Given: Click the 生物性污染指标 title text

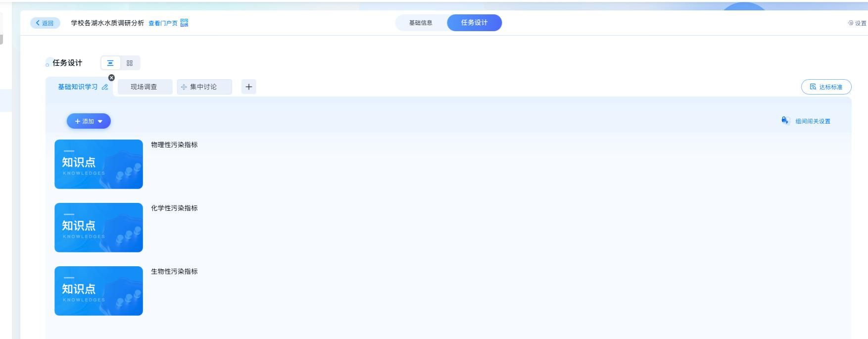Looking at the screenshot, I should click(x=174, y=271).
